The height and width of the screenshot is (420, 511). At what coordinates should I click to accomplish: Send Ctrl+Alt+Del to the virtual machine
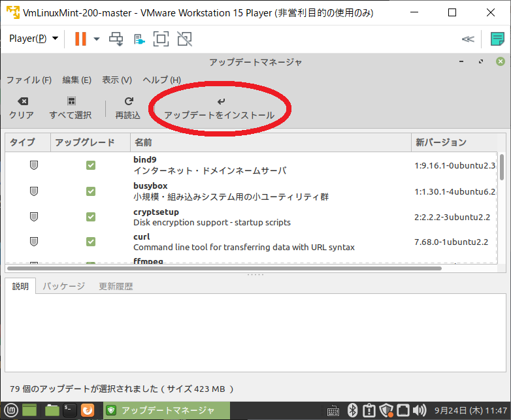tap(116, 39)
